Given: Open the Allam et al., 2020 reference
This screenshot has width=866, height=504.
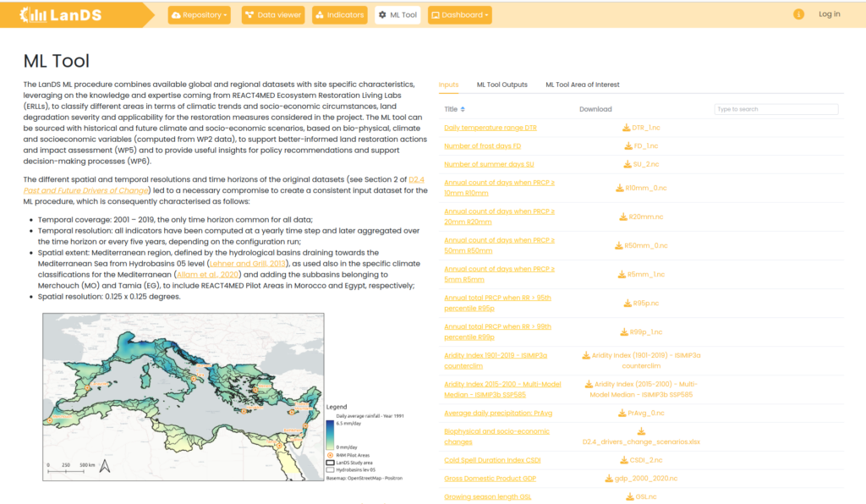Looking at the screenshot, I should click(x=208, y=274).
